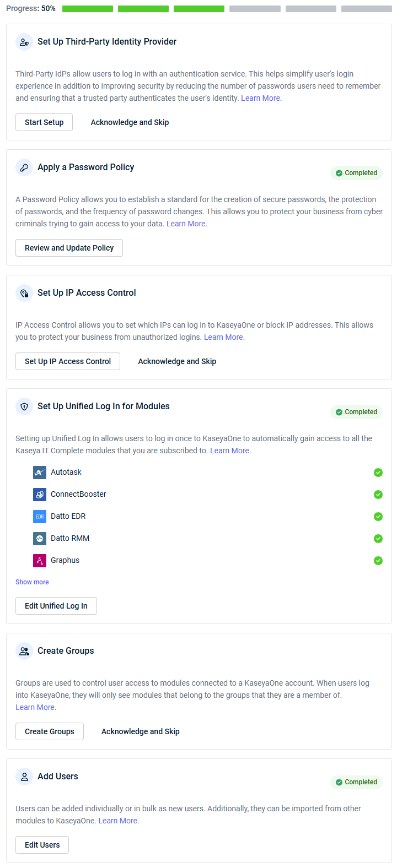Click the Unified Log In shield icon
The height and width of the screenshot is (868, 397).
(x=24, y=406)
